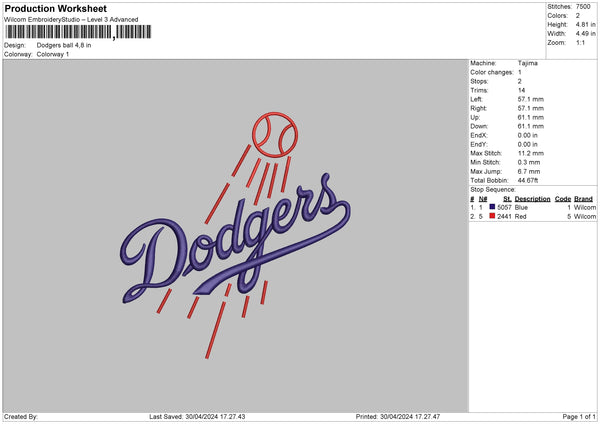
Task: Click the 'Code' column header
Action: click(562, 199)
